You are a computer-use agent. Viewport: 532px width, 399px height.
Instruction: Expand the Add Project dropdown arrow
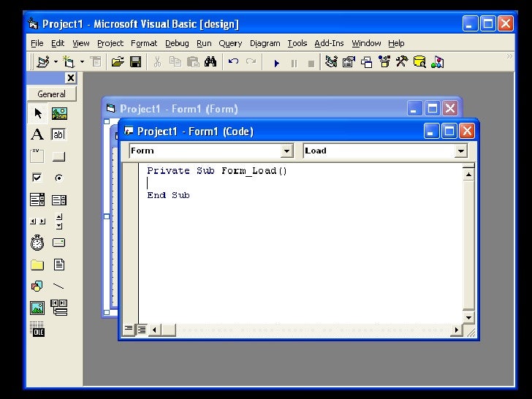56,62
